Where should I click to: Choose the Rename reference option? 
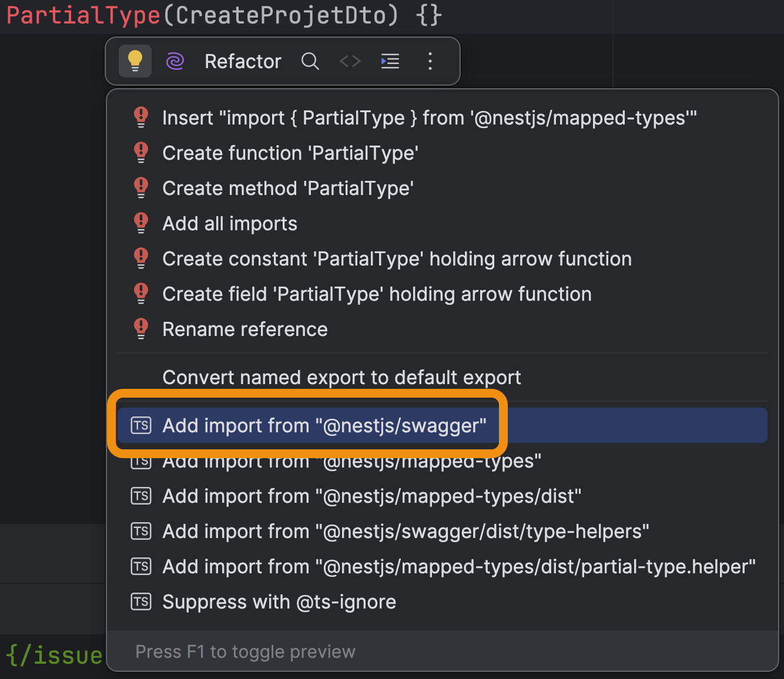point(245,330)
